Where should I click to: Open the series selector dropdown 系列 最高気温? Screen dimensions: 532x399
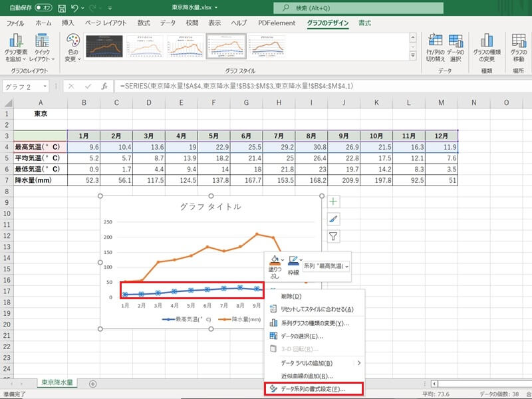coord(326,265)
